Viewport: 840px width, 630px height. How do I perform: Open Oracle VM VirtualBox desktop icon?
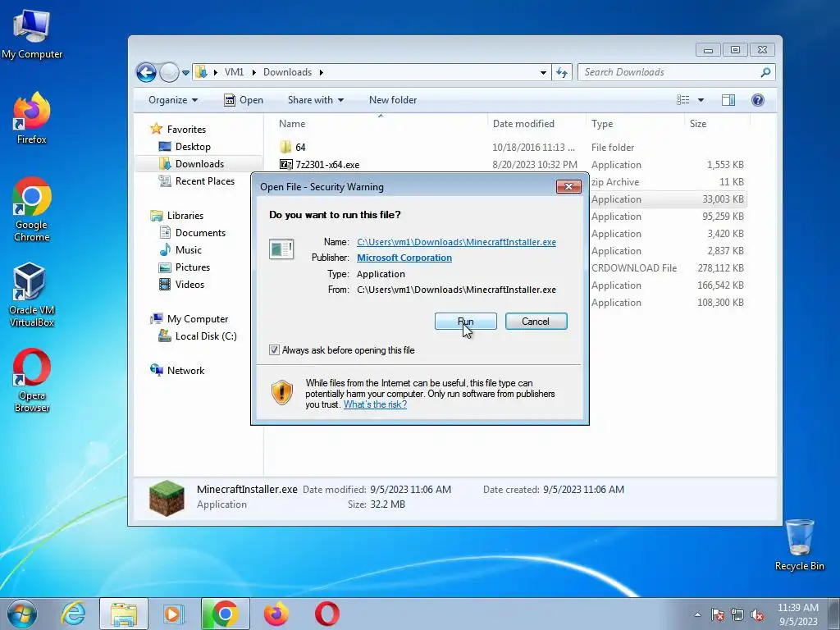32,294
